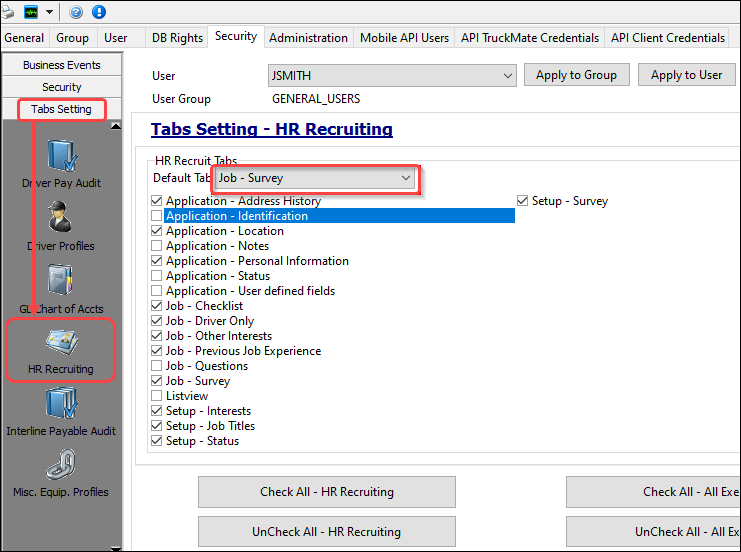Viewport: 741px width, 552px height.
Task: Open GL Chart of Accts icon
Action: click(x=60, y=279)
